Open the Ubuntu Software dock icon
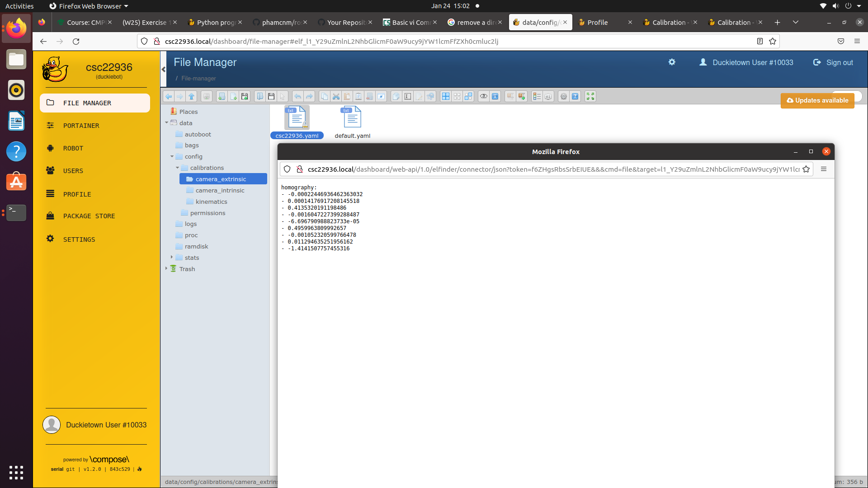 [x=16, y=182]
